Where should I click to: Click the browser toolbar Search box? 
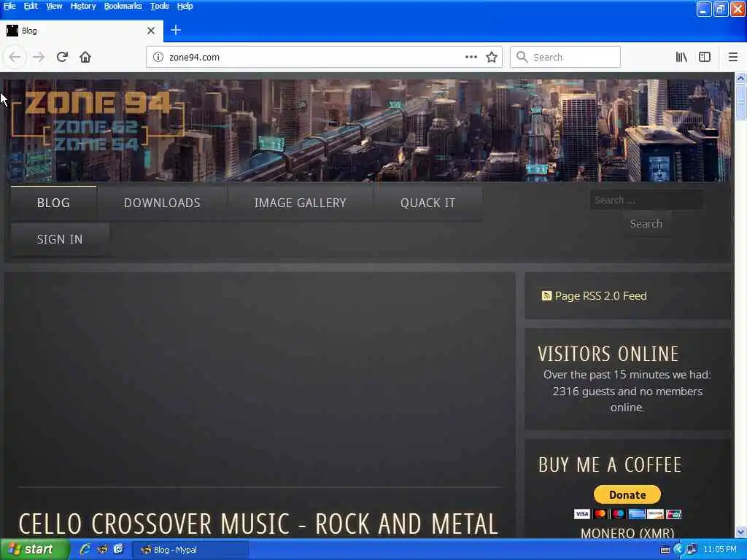pos(565,57)
